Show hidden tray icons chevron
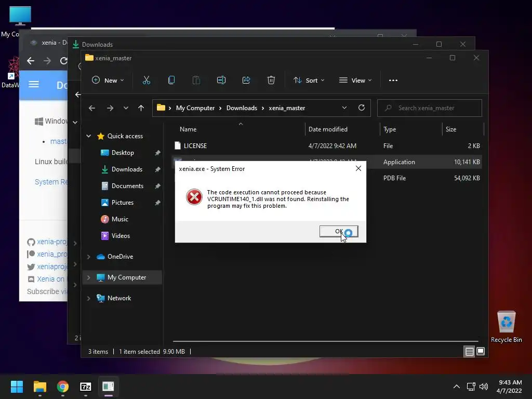532x399 pixels. click(x=457, y=387)
